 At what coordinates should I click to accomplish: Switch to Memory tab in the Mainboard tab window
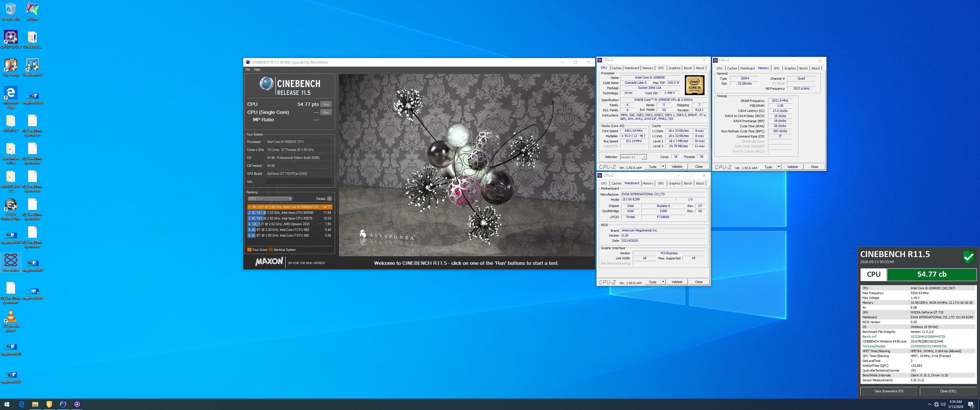coord(648,183)
